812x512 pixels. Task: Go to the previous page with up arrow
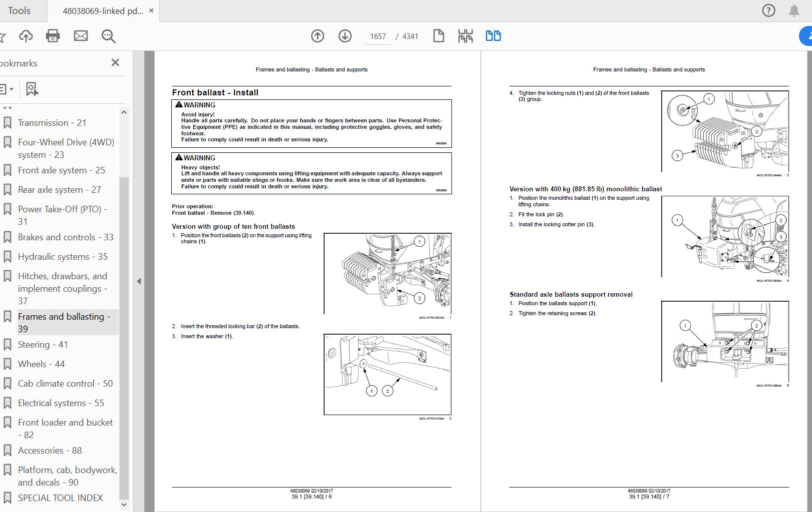318,36
